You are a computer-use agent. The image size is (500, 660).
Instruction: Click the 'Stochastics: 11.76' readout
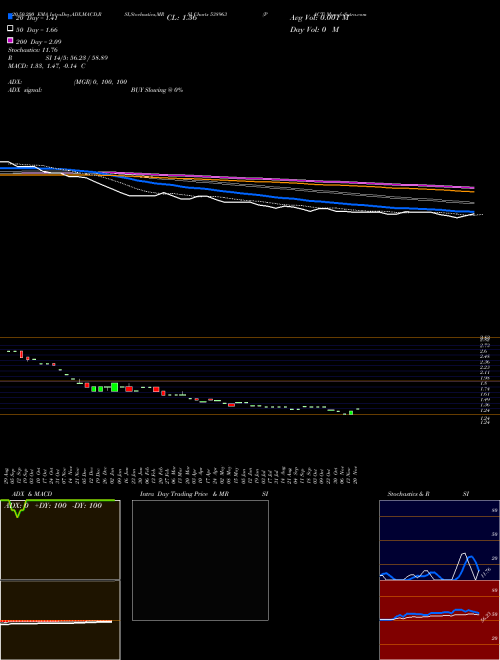point(33,50)
